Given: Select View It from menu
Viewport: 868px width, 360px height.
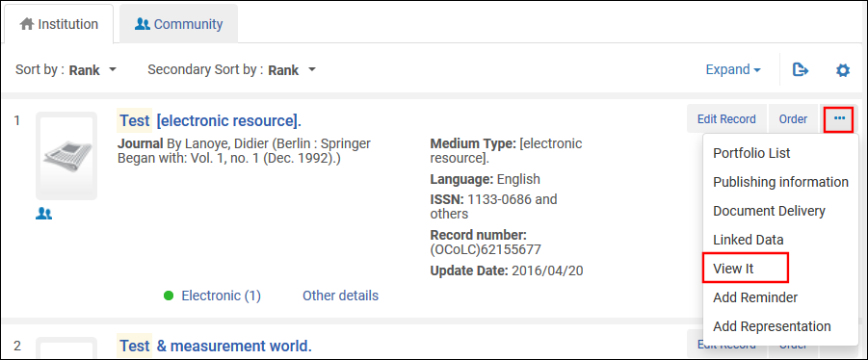Looking at the screenshot, I should tap(780, 269).
